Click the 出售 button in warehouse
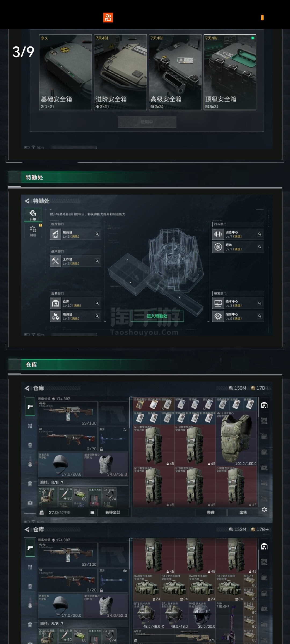The width and height of the screenshot is (290, 644). [x=243, y=512]
